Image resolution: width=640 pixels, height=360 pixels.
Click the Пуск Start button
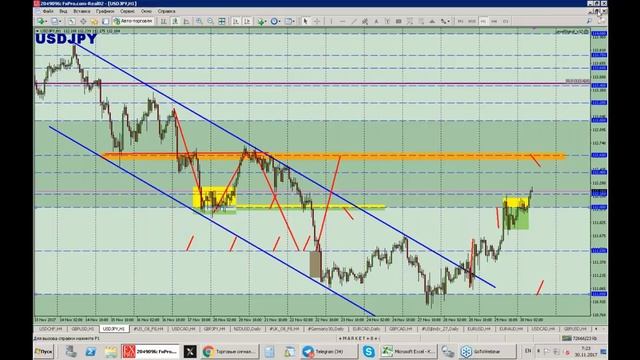44,351
